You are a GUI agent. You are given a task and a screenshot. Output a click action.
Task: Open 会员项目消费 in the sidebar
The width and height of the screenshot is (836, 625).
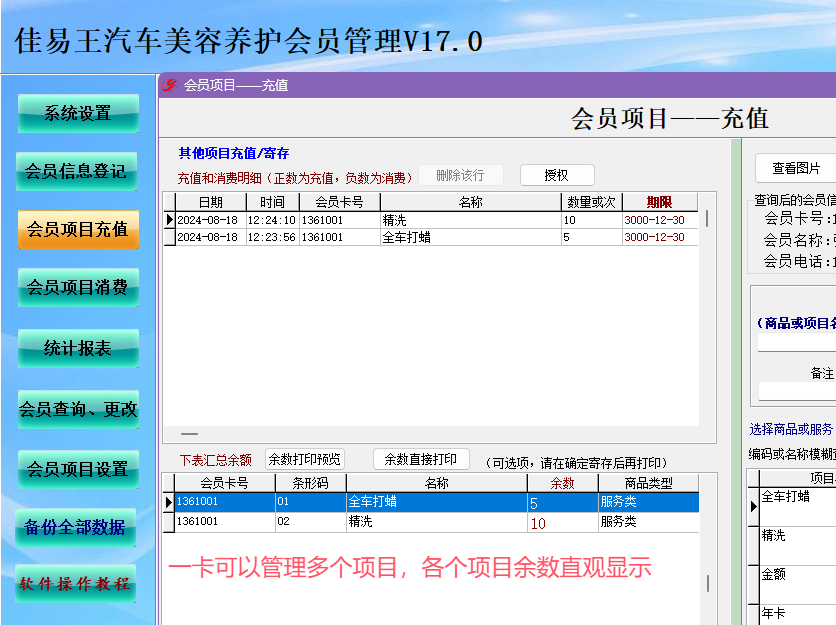tap(78, 287)
